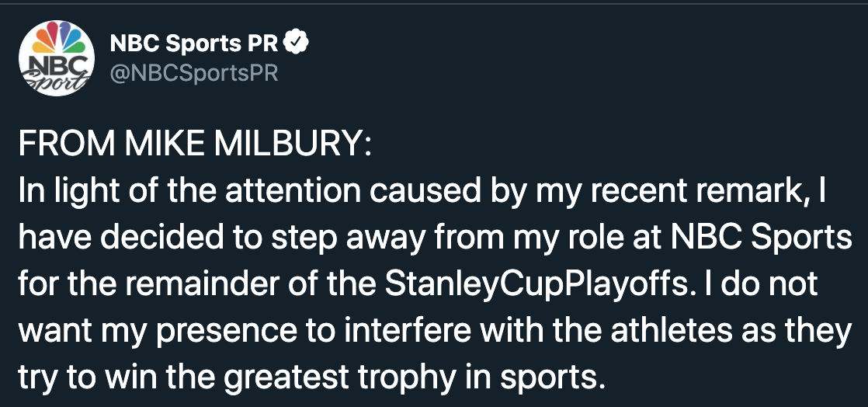Select the FROM MIKE MILBURY: heading line

coord(196,144)
